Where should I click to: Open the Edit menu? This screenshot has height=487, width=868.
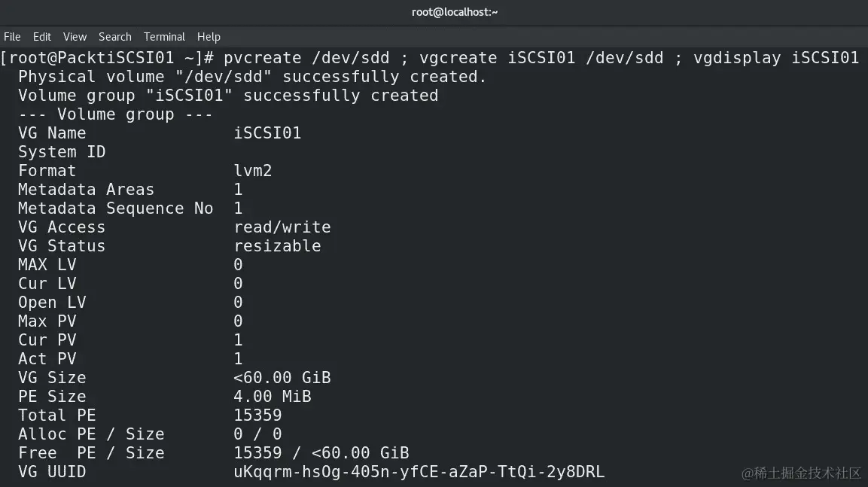tap(41, 36)
